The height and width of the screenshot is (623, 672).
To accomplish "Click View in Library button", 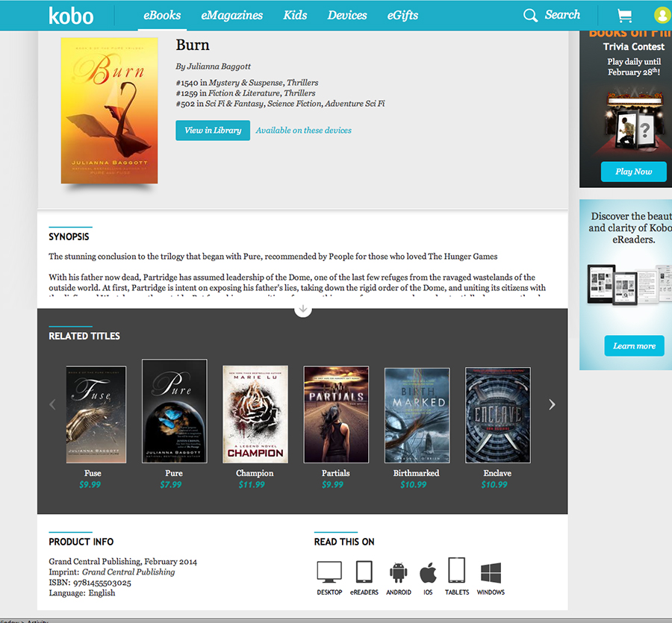I will pos(213,131).
